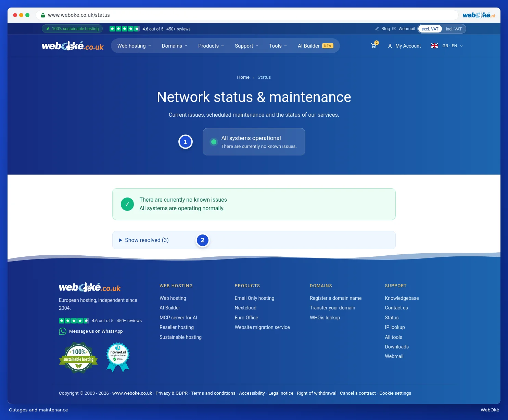Click the IP lookup footer link
This screenshot has height=420, width=508.
[x=395, y=327]
